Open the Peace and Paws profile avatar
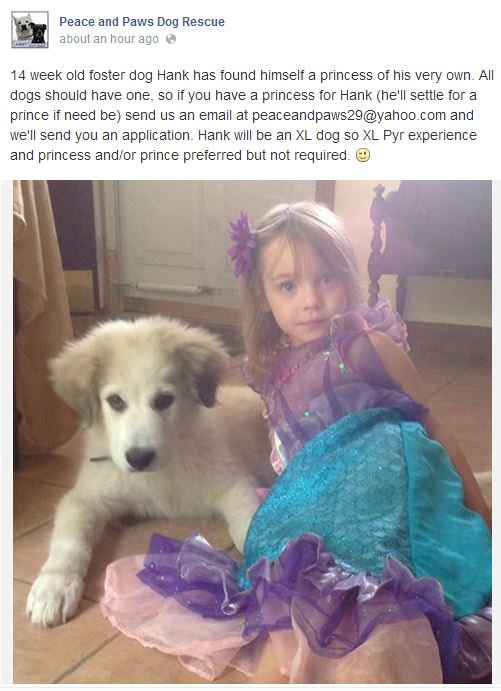This screenshot has height=691, width=501. tap(30, 30)
